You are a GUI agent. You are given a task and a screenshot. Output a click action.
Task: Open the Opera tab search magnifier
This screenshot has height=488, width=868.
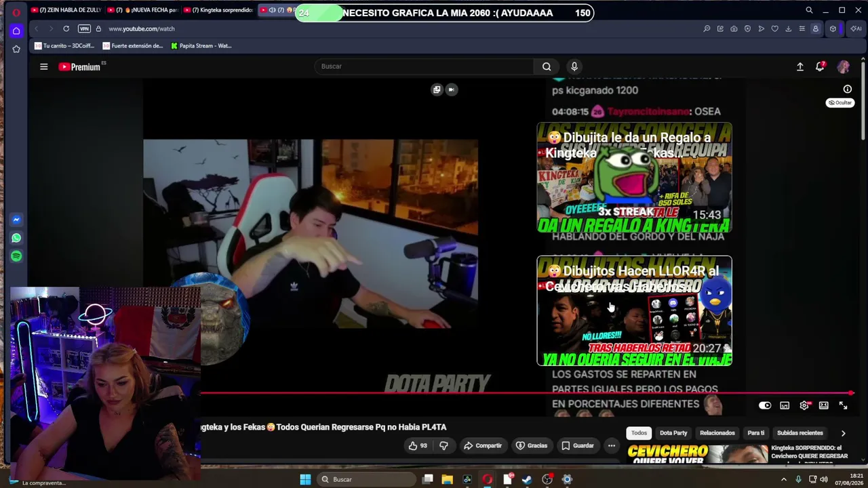pos(809,10)
